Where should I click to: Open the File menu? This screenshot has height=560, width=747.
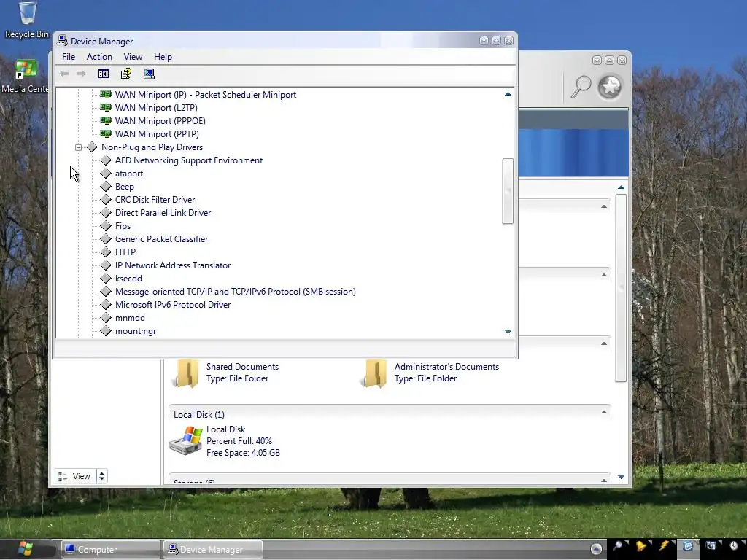pyautogui.click(x=69, y=57)
